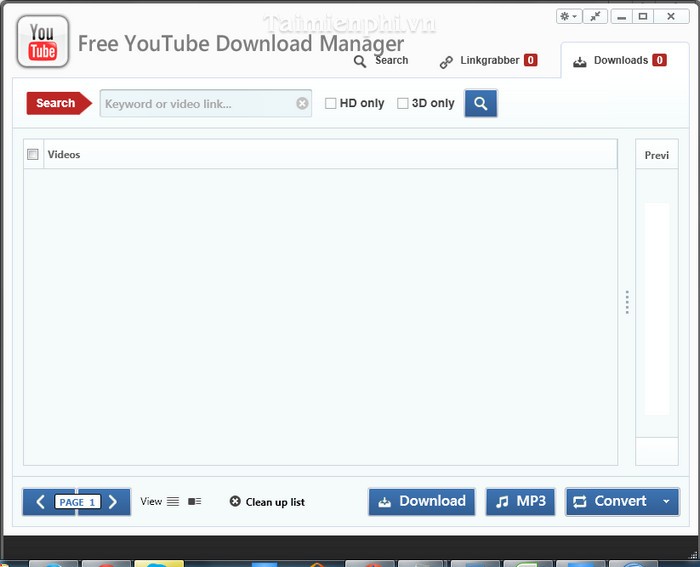Switch to thumbnail detail view
This screenshot has width=700, height=567.
coord(195,501)
